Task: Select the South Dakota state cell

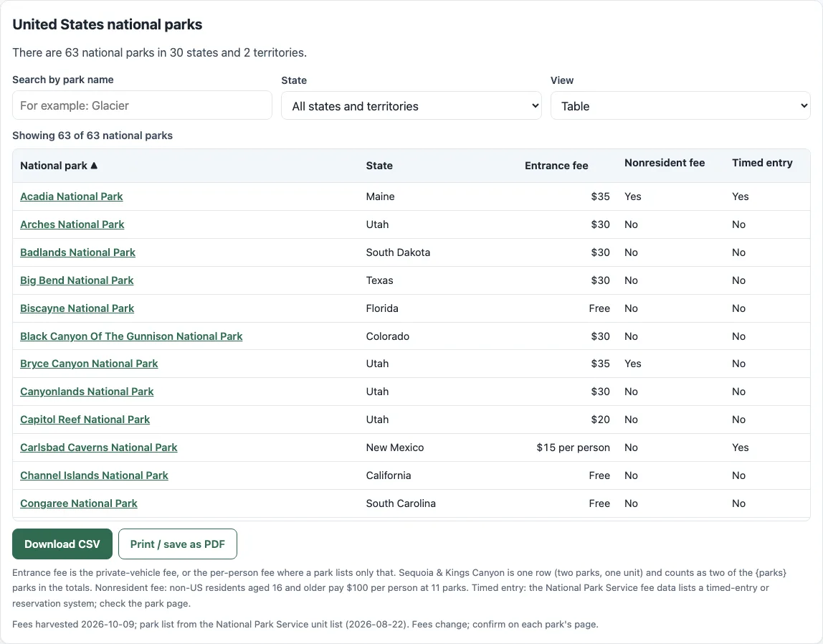Action: (398, 252)
